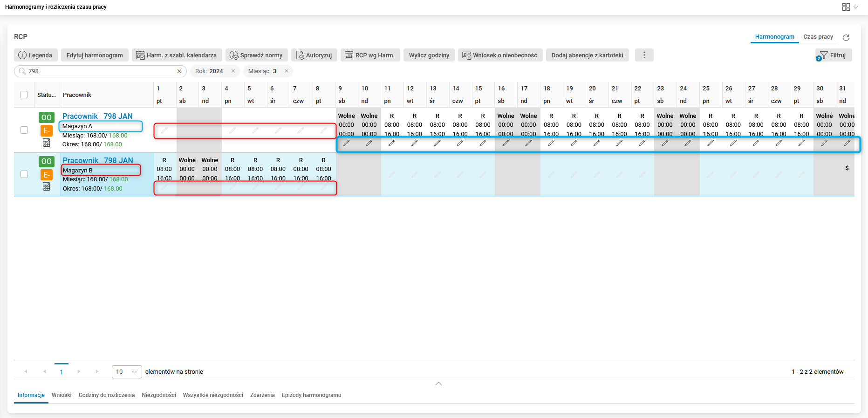Screen dimensions: 868x418
Task: Edit day 30 shift in Magazyn A row
Action: (x=824, y=144)
